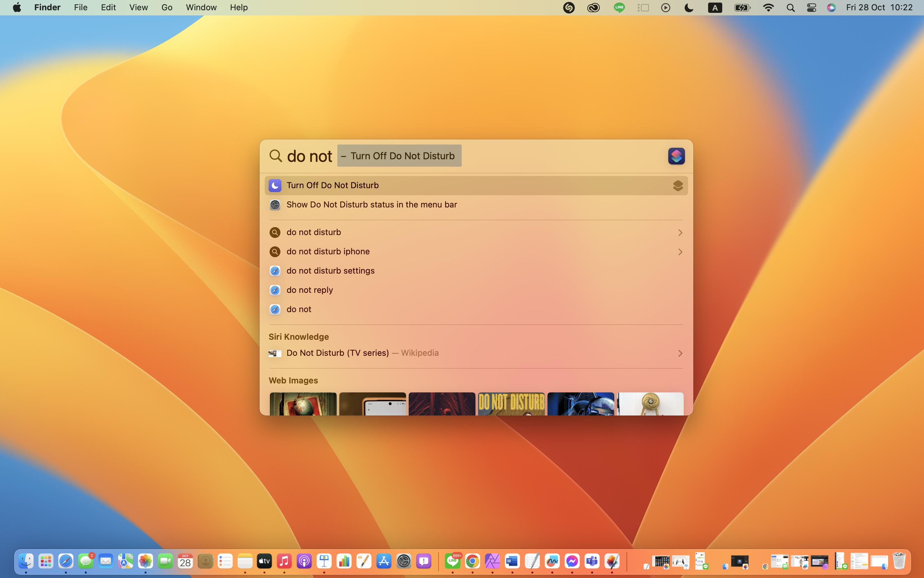Open the Music app in the Dock
924x578 pixels.
(284, 561)
